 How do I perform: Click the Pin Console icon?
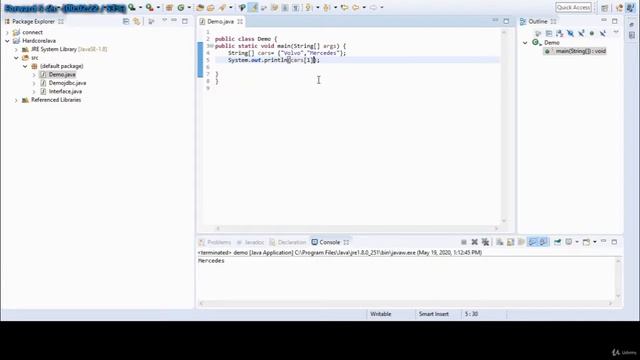[x=557, y=242]
